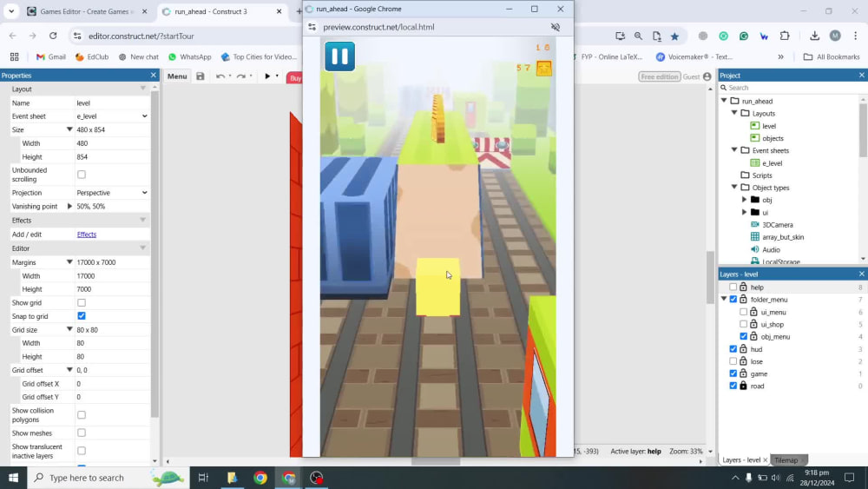
Task: Toggle the lock icon on game layer
Action: click(744, 373)
